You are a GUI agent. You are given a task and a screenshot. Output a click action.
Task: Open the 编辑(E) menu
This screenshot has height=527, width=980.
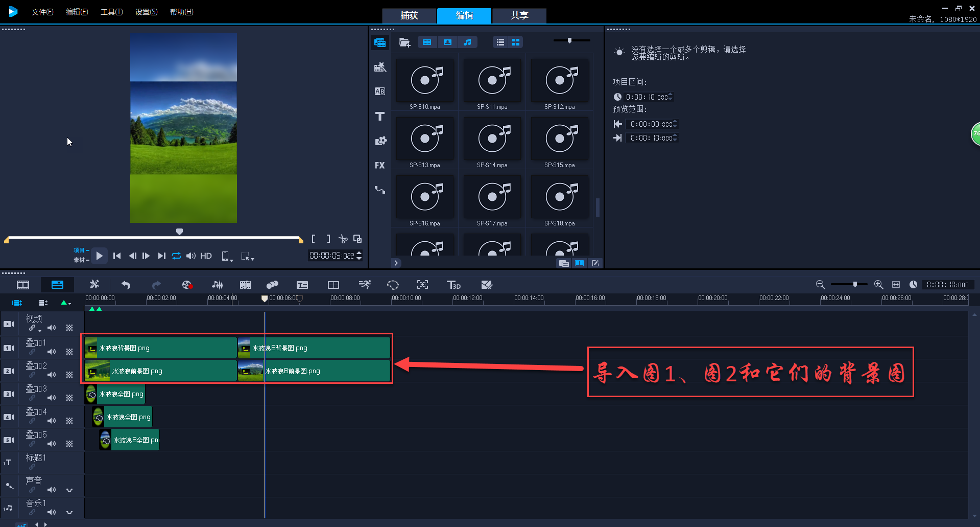pos(77,12)
